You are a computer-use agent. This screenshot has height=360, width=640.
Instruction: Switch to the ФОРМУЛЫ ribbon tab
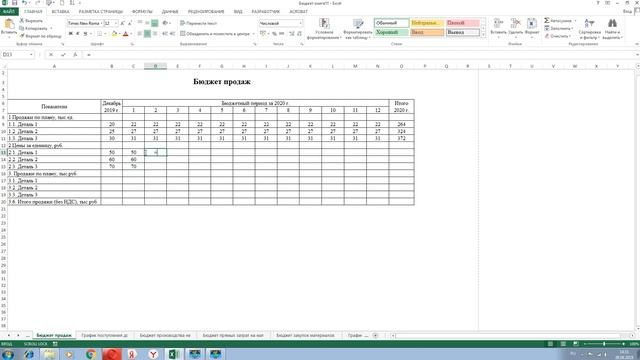[142, 11]
